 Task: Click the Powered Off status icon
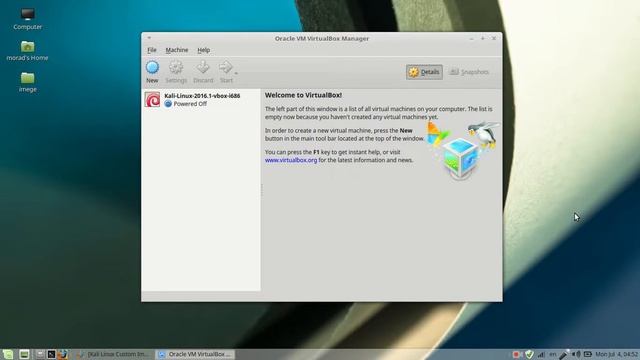[168, 104]
